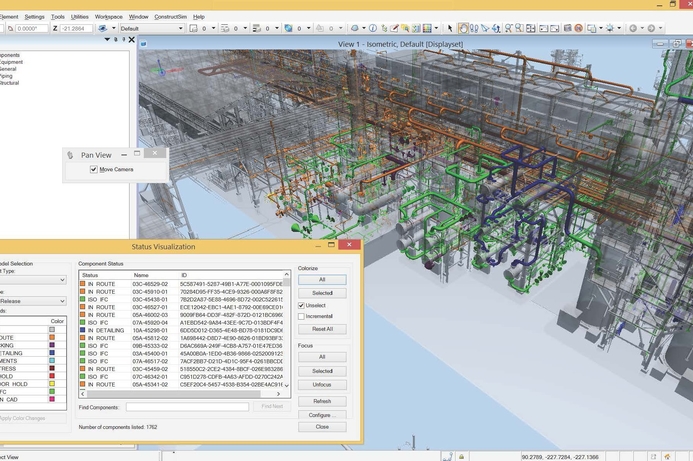The width and height of the screenshot is (693, 461).
Task: Click the Reset All button
Action: pyautogui.click(x=322, y=329)
